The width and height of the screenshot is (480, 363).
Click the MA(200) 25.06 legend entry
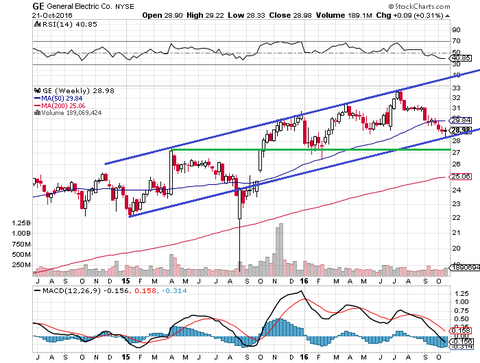(x=63, y=106)
